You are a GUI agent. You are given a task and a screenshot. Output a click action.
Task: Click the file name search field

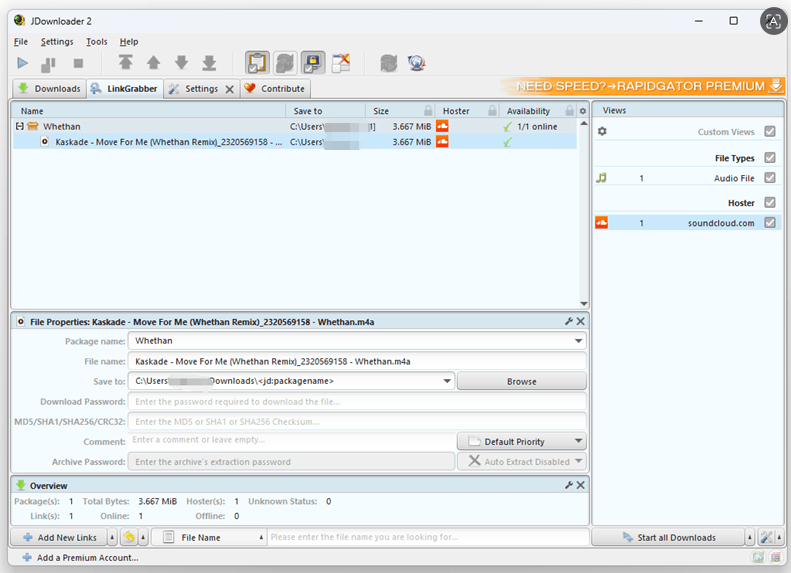pyautogui.click(x=428, y=537)
